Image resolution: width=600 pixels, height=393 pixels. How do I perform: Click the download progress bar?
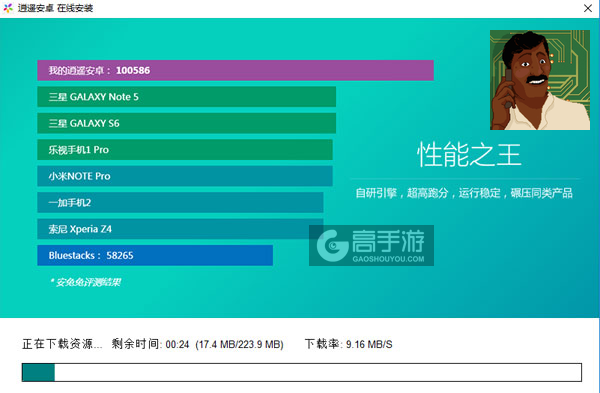(302, 372)
